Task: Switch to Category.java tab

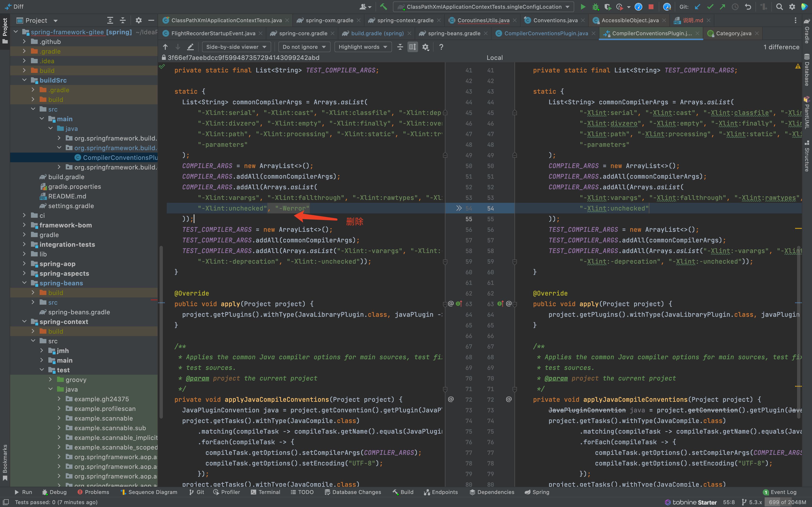Action: (x=733, y=34)
